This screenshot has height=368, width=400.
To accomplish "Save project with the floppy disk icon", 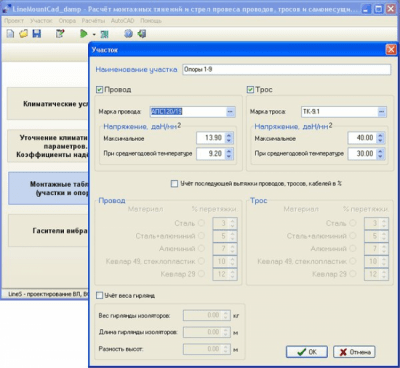I will pos(36,34).
